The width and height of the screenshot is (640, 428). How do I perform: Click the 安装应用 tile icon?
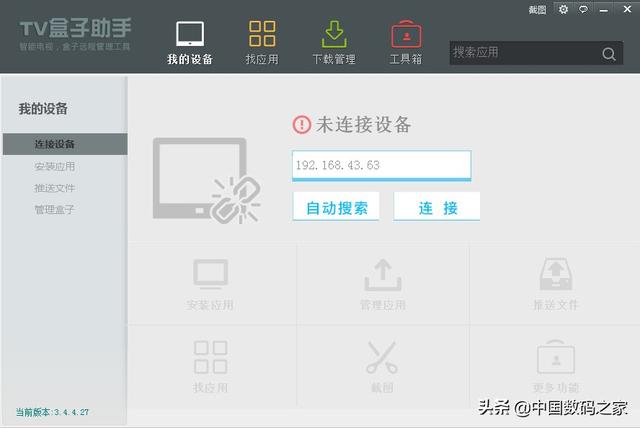211,273
